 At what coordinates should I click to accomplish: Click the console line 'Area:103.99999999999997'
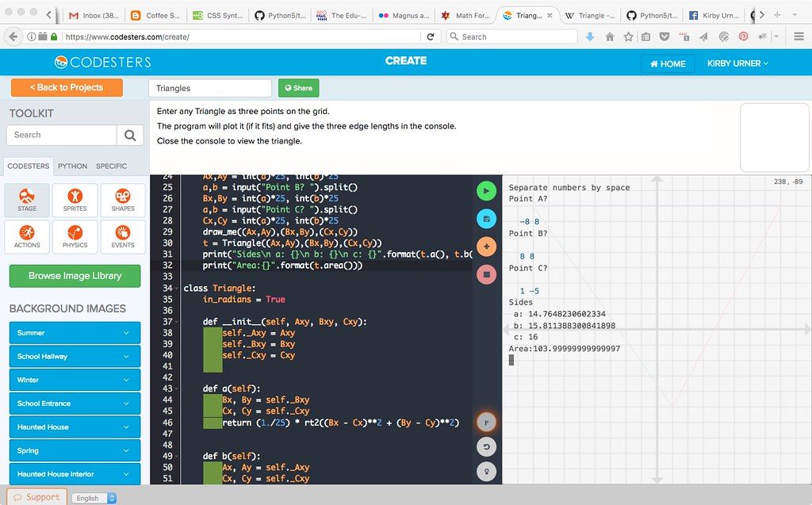tap(565, 349)
